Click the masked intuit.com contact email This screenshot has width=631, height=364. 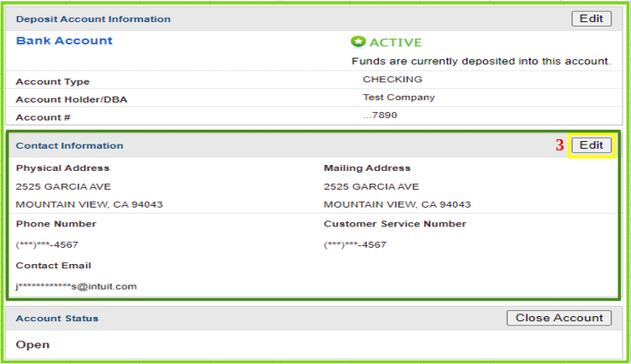pyautogui.click(x=76, y=286)
